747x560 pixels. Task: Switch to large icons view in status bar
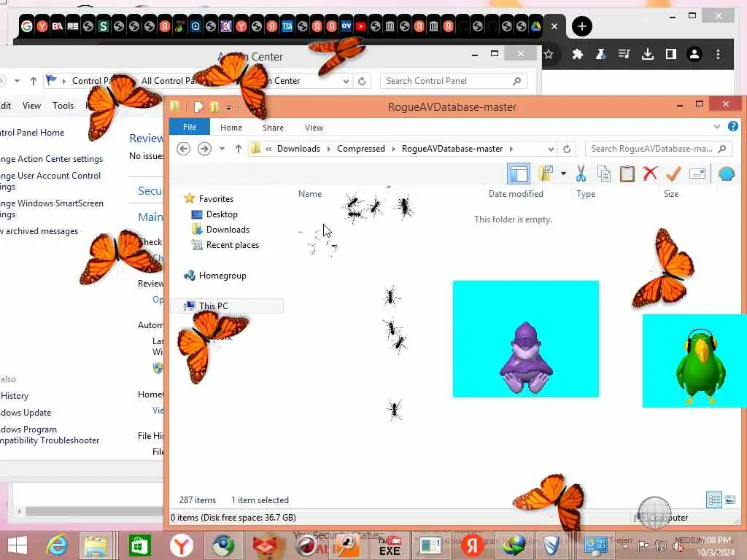[729, 499]
